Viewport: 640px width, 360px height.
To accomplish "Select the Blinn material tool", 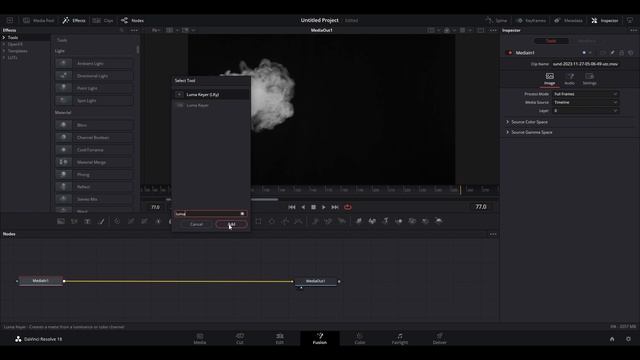I will pyautogui.click(x=94, y=125).
